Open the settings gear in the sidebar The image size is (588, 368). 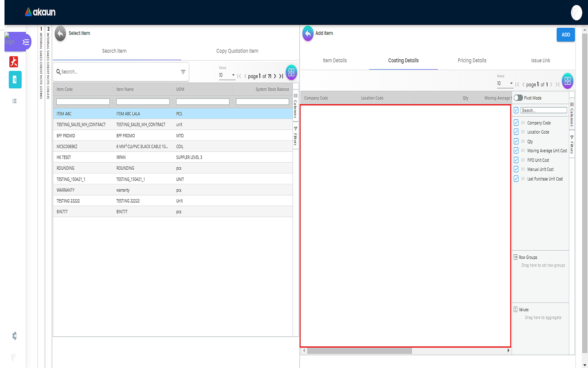[x=14, y=336]
